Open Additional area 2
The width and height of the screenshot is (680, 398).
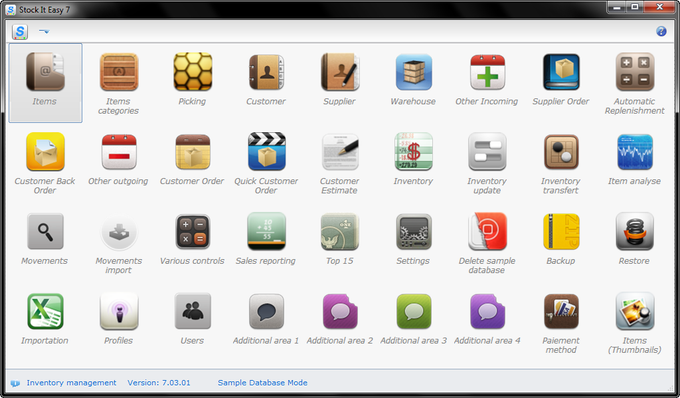point(340,311)
